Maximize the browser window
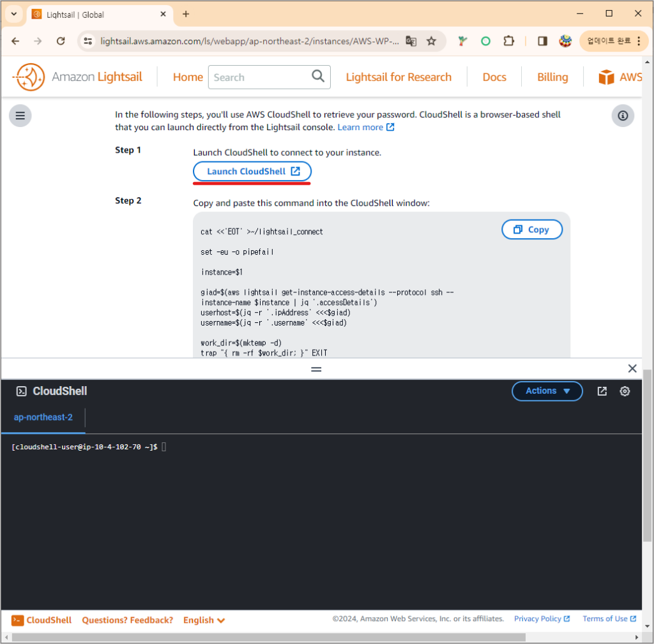 point(609,14)
